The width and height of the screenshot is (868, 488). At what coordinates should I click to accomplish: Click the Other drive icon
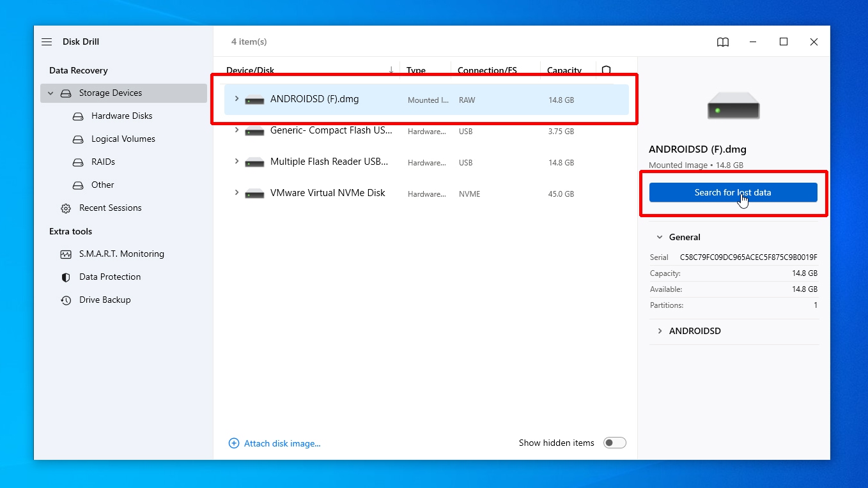pos(78,185)
